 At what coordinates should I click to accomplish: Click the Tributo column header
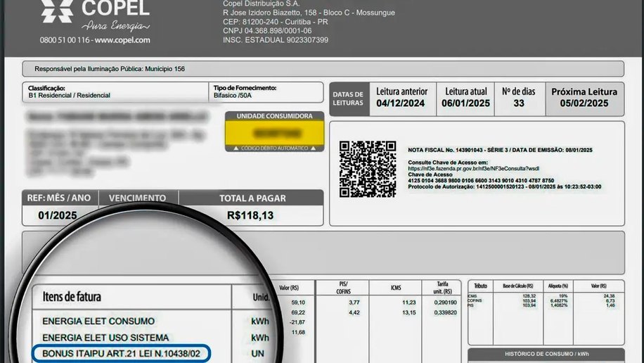click(x=480, y=286)
